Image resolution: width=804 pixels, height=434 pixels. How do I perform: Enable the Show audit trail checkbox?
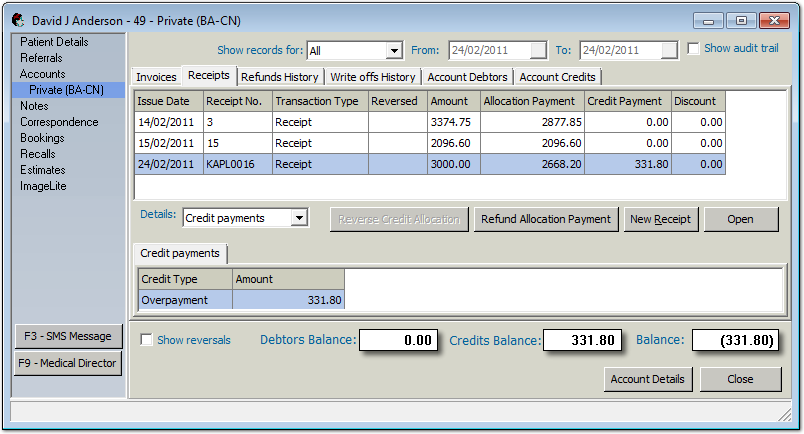pos(694,49)
